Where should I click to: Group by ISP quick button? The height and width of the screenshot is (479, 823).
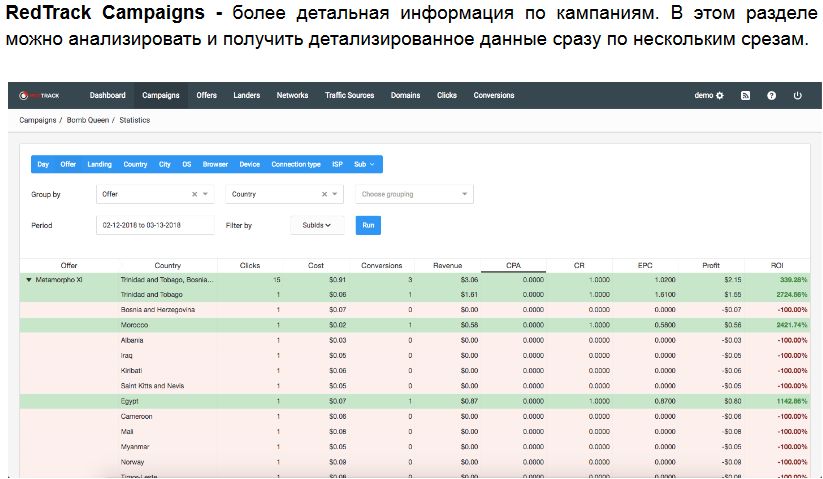337,164
